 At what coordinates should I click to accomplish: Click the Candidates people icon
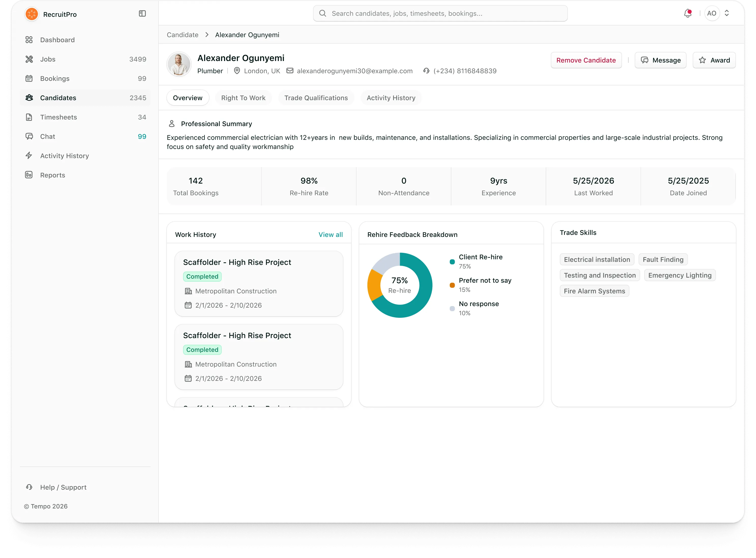(29, 98)
